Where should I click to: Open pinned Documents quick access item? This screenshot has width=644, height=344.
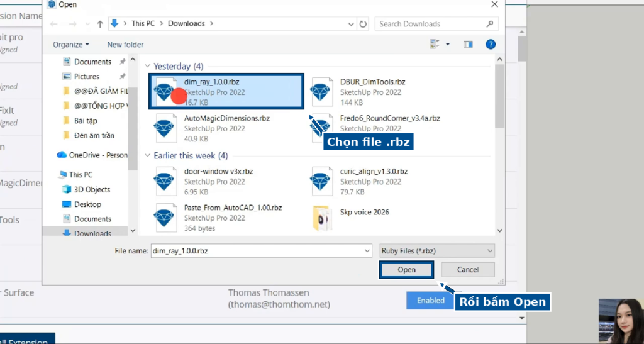point(87,62)
